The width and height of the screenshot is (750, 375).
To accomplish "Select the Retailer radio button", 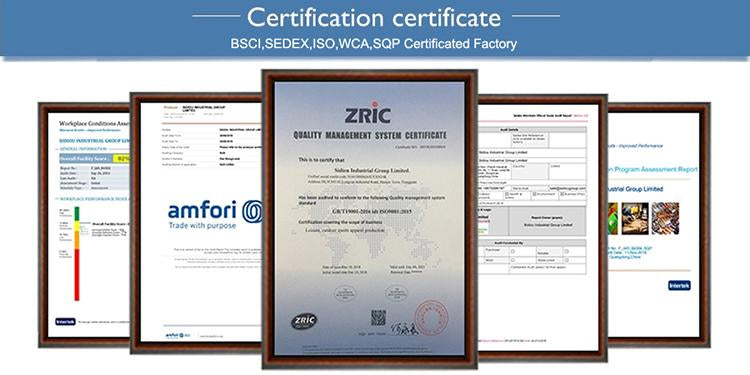I will [x=566, y=251].
